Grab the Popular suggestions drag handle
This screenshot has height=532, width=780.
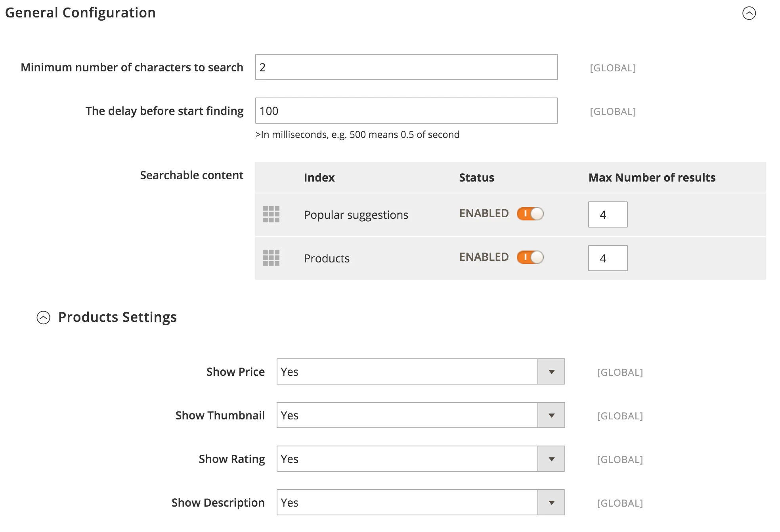(271, 214)
